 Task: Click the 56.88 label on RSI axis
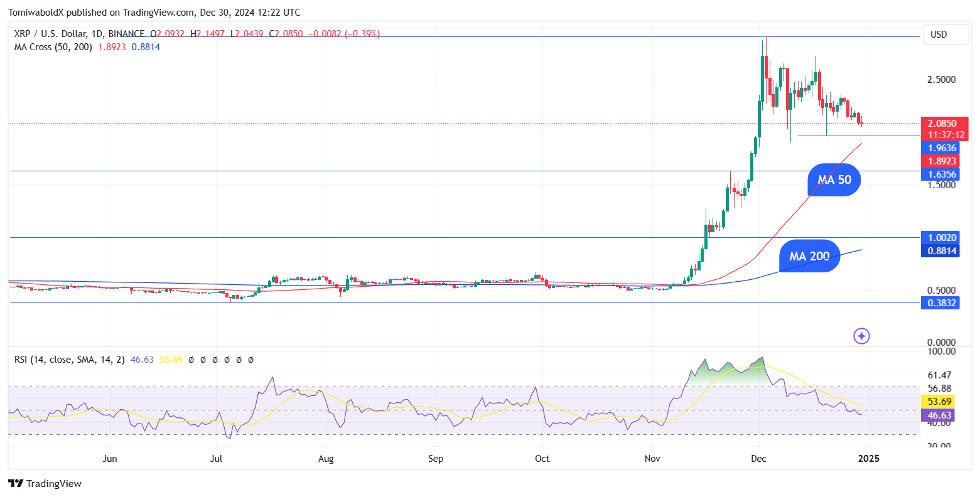(939, 388)
